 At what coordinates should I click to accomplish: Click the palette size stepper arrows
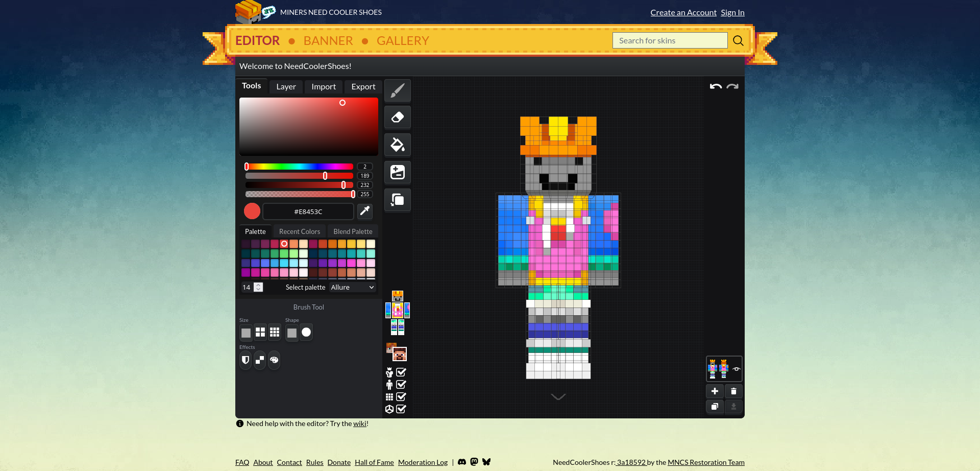(x=258, y=287)
